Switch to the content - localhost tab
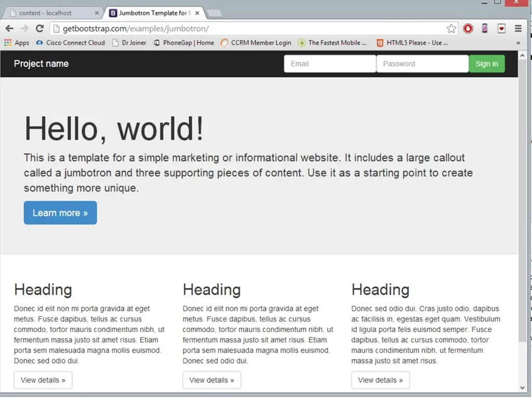532x398 pixels. pos(49,13)
